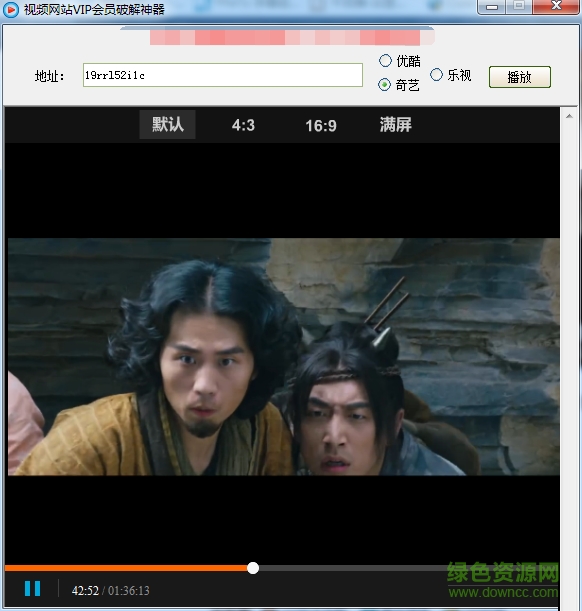The height and width of the screenshot is (611, 582).
Task: Choose the 4:3 aspect ratio
Action: [x=243, y=125]
